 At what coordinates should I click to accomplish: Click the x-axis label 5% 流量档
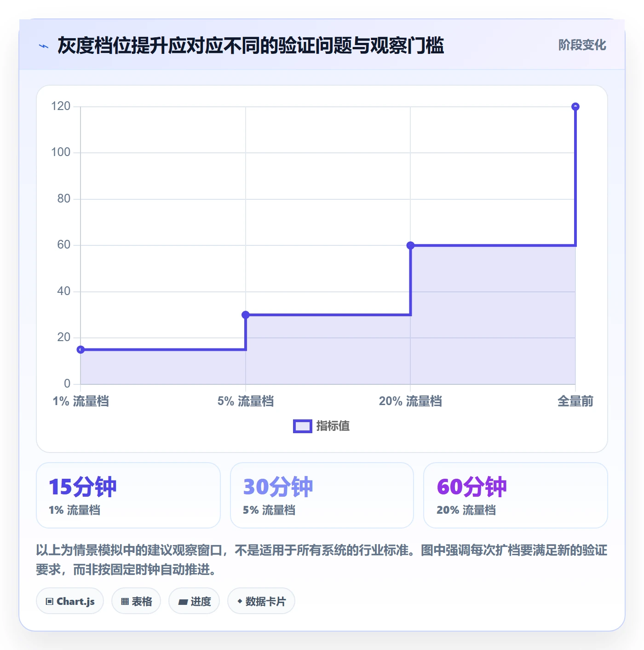click(x=246, y=401)
